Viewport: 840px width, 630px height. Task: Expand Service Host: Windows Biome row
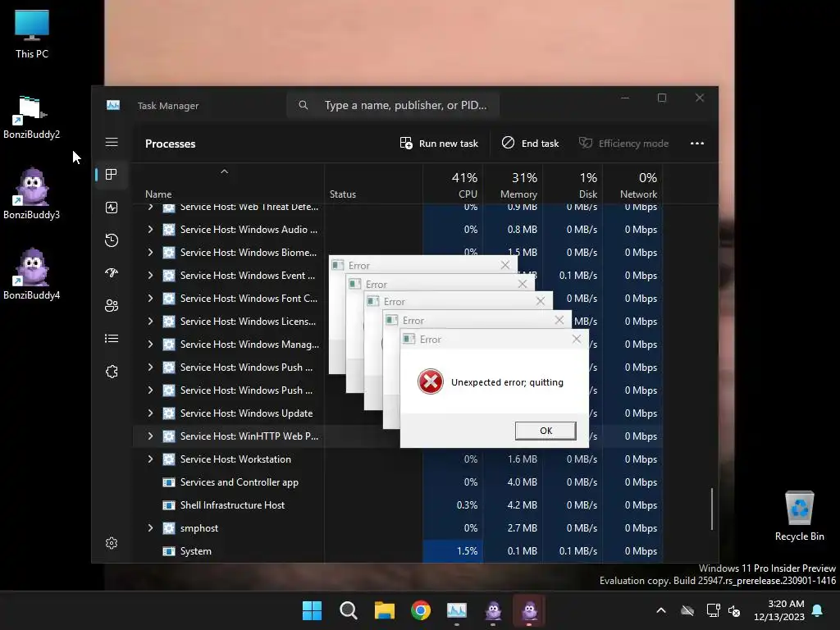pyautogui.click(x=151, y=253)
